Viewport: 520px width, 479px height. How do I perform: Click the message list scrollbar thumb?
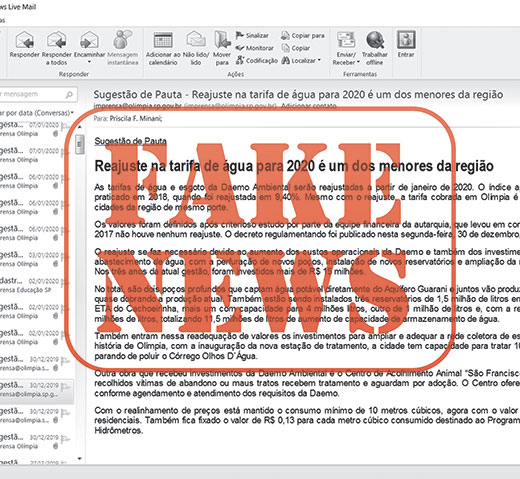(79, 144)
